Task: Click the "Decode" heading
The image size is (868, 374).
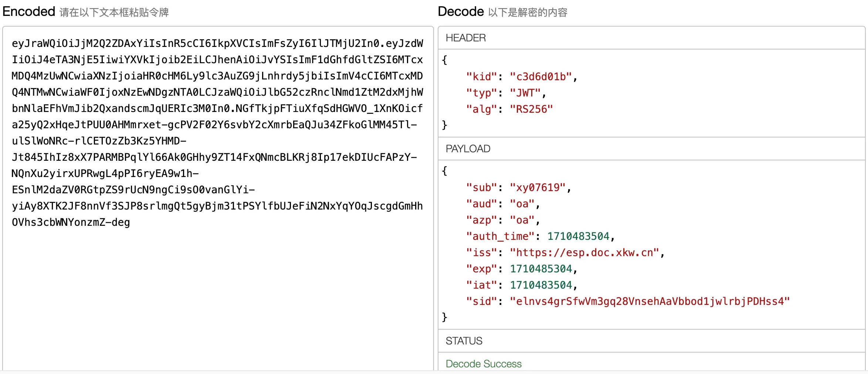Action: point(461,12)
